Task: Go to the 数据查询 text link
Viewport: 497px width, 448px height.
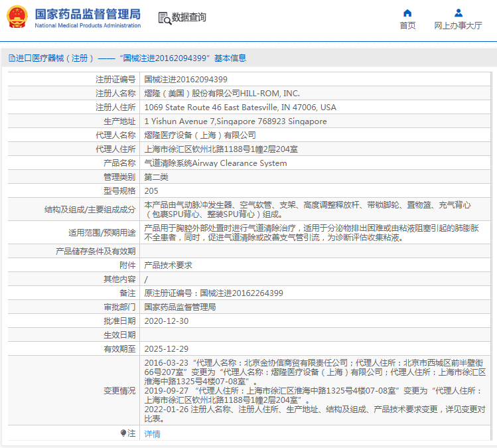Action: [x=189, y=17]
